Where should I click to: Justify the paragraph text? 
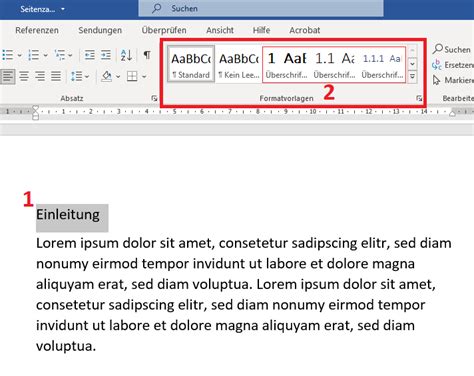[56, 76]
